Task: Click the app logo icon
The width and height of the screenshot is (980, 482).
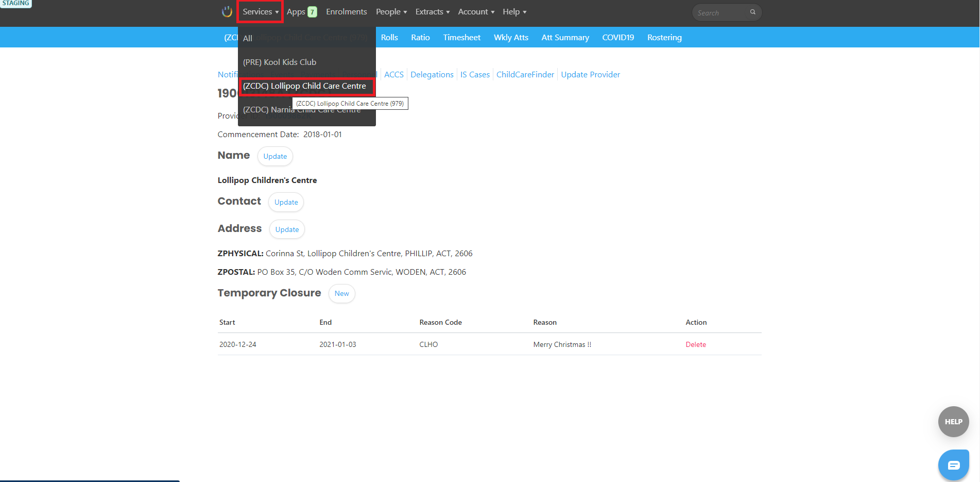Action: click(x=227, y=12)
